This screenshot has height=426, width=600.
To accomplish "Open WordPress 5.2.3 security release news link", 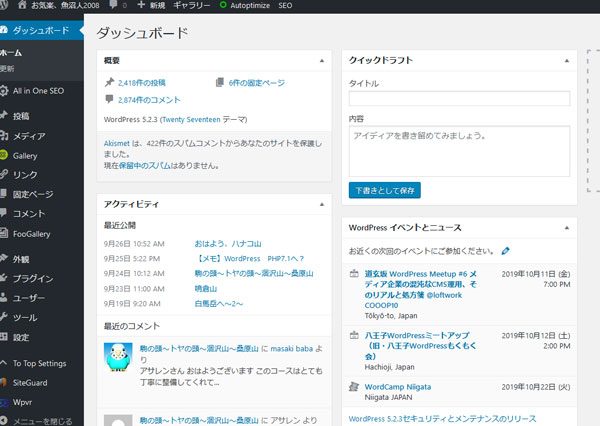I will (442, 419).
